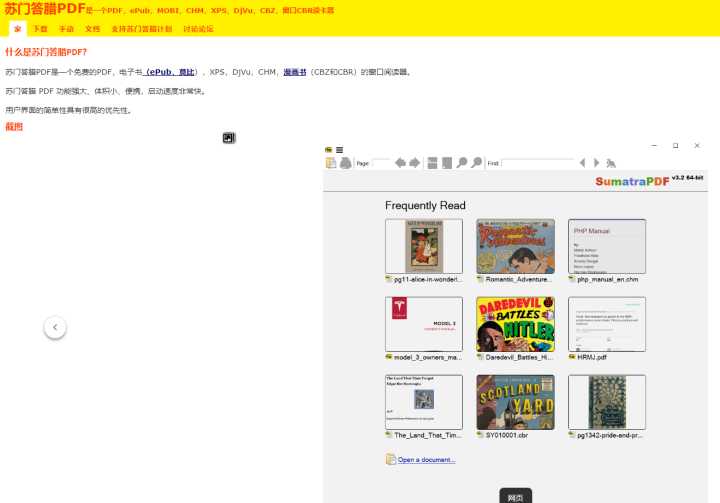
Task: Click file name model_3_owners_ma...
Action: point(428,357)
